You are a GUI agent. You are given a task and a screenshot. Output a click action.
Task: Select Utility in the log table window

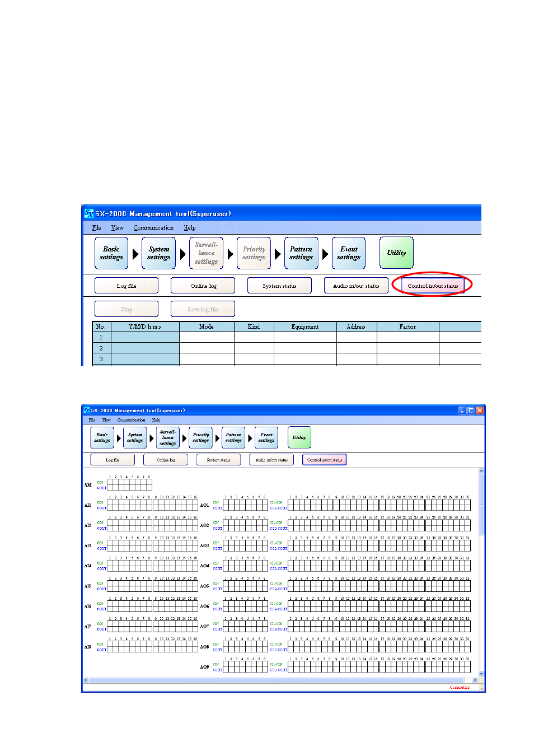coord(396,253)
